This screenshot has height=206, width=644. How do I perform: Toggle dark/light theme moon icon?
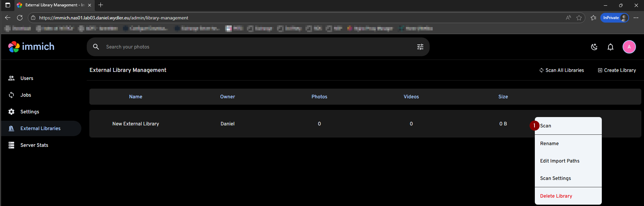click(594, 47)
